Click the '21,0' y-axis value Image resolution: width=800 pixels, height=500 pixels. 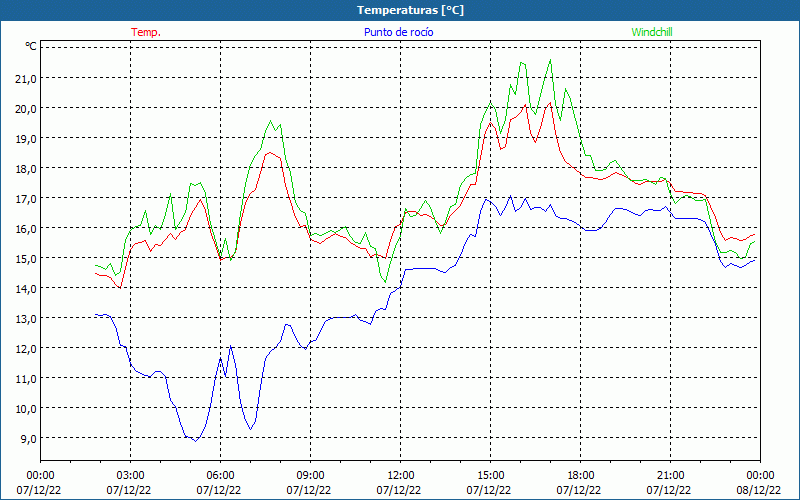27,78
